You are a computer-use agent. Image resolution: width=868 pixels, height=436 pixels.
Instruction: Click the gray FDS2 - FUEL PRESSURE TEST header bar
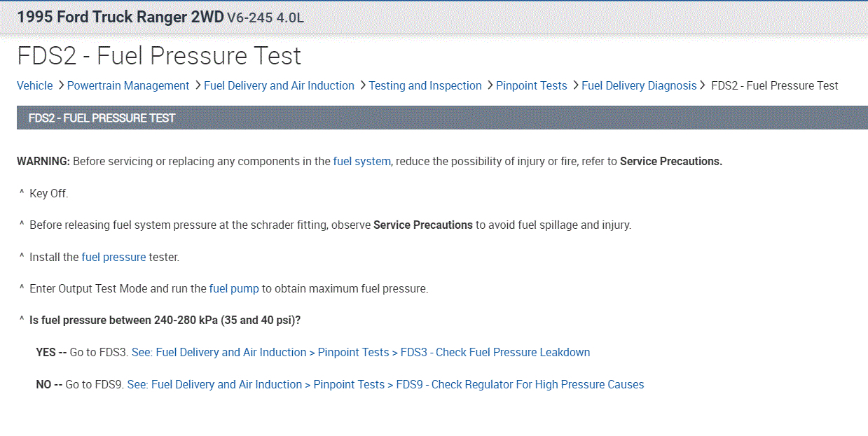[441, 118]
